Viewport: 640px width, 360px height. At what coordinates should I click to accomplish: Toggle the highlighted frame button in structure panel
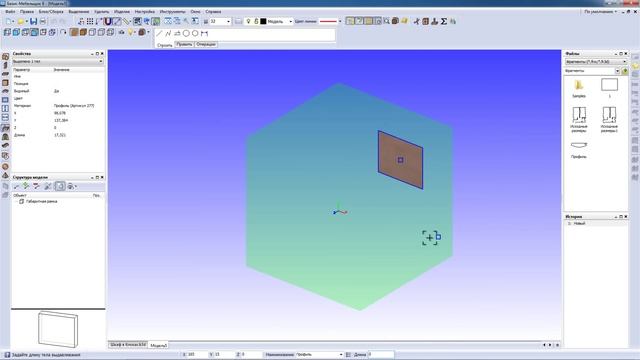tap(60, 186)
